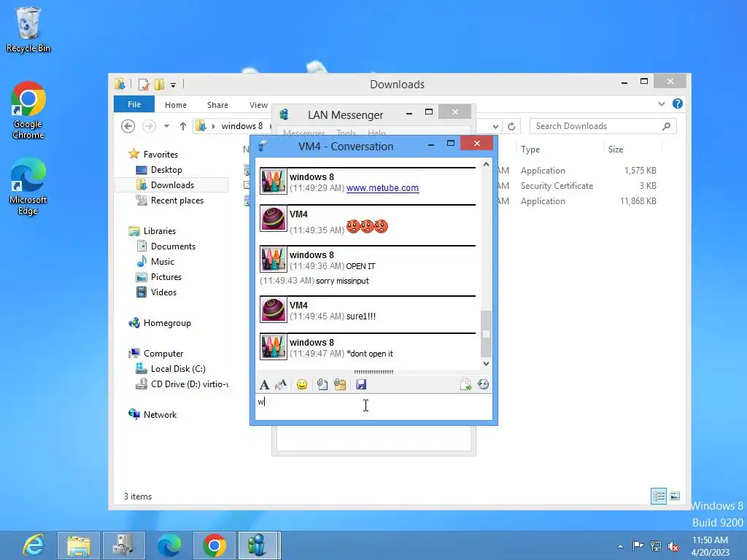Open the Home ribbon tab
The image size is (747, 560).
tap(176, 105)
